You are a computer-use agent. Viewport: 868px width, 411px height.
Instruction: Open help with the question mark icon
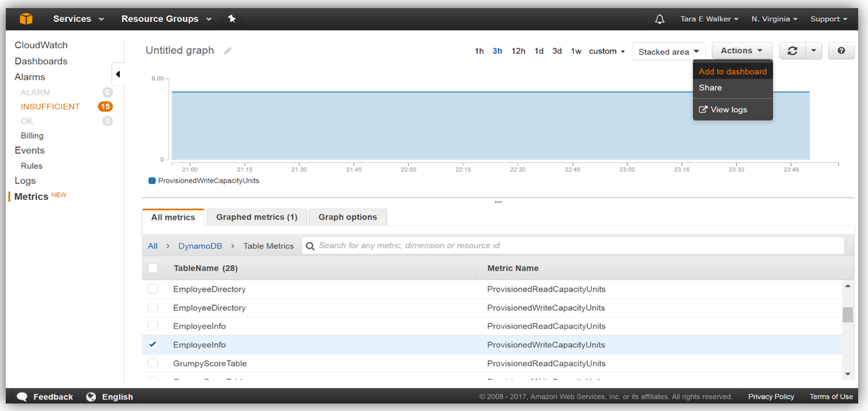[x=841, y=51]
